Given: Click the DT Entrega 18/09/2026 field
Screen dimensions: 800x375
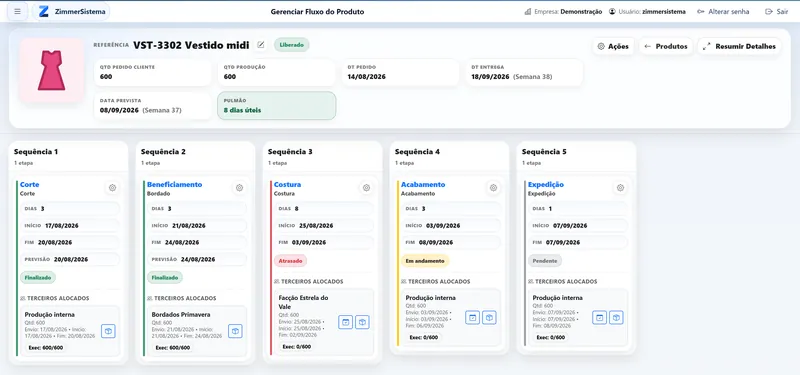Looking at the screenshot, I should 524,72.
